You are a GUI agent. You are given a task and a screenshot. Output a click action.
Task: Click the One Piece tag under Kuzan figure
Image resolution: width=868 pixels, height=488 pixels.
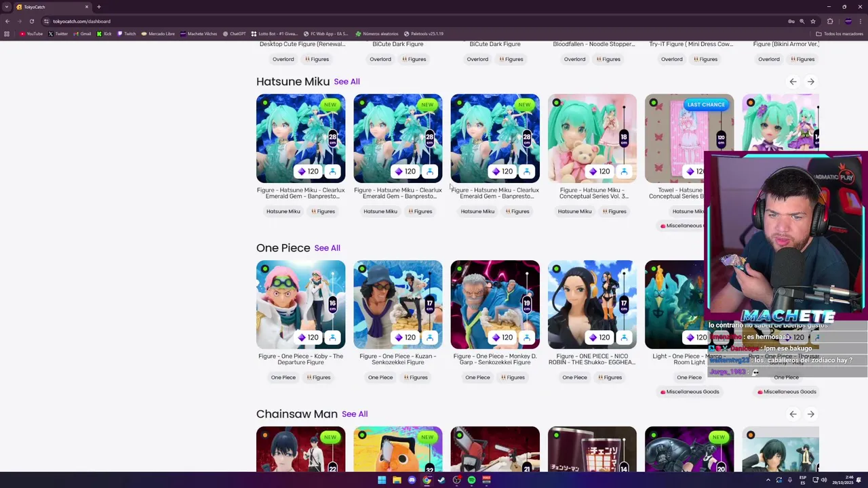(380, 378)
